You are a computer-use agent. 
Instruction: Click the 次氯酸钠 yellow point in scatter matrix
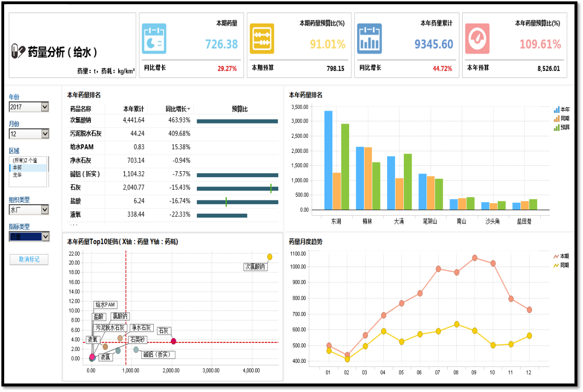point(270,257)
